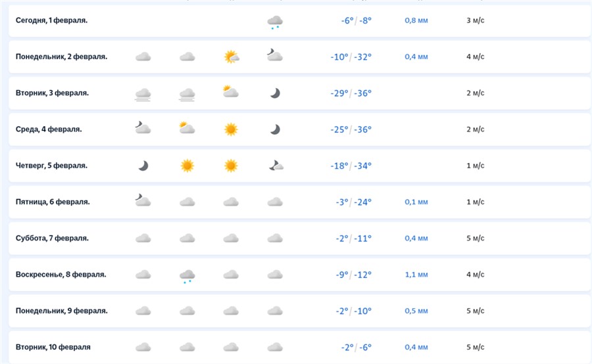Select the Вторник, 10 февраля day label
The image size is (592, 364).
(x=53, y=347)
